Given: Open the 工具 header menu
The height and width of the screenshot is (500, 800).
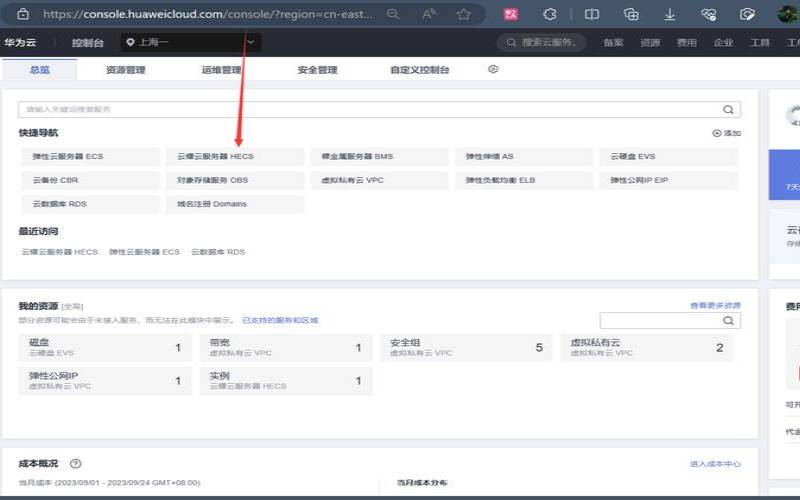Looking at the screenshot, I should pos(760,43).
